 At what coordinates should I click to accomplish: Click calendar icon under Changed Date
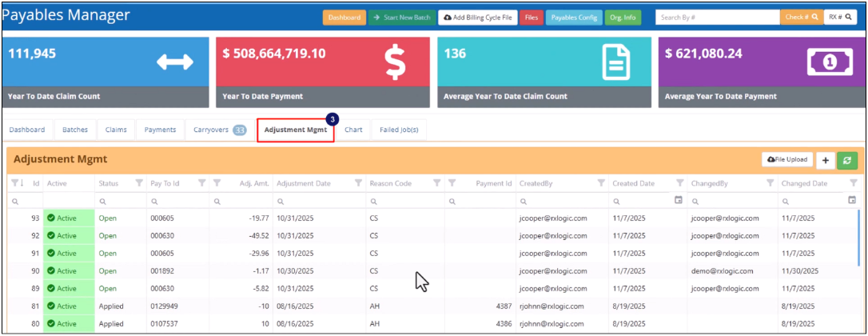point(852,200)
